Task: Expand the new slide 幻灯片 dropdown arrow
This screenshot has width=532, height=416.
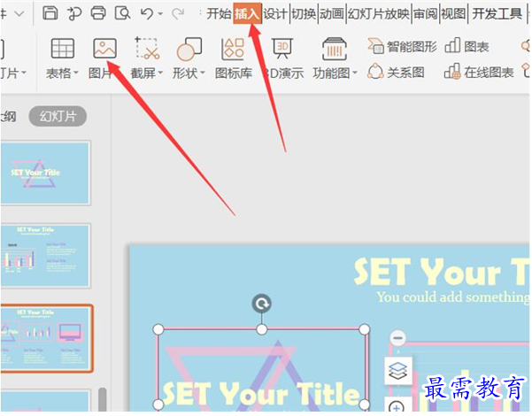Action: (x=24, y=73)
